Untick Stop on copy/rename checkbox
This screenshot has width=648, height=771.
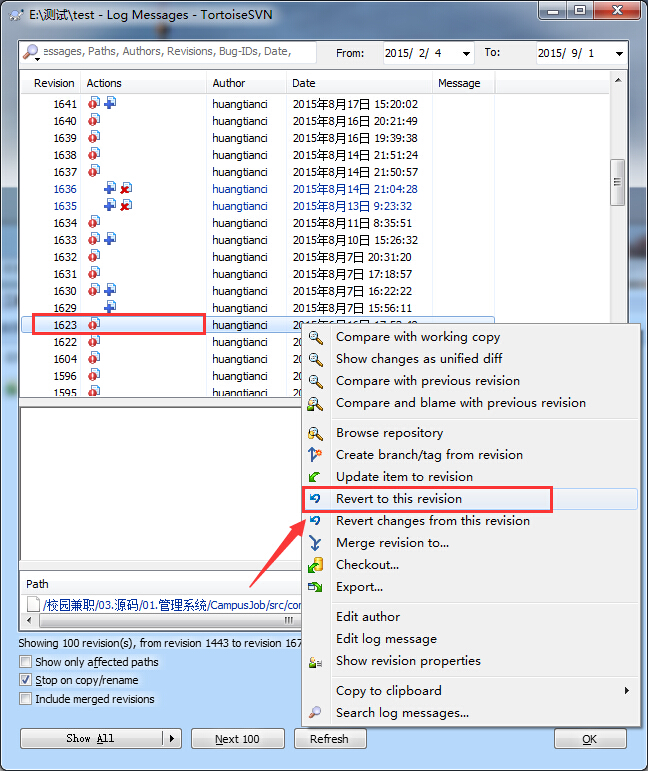26,680
